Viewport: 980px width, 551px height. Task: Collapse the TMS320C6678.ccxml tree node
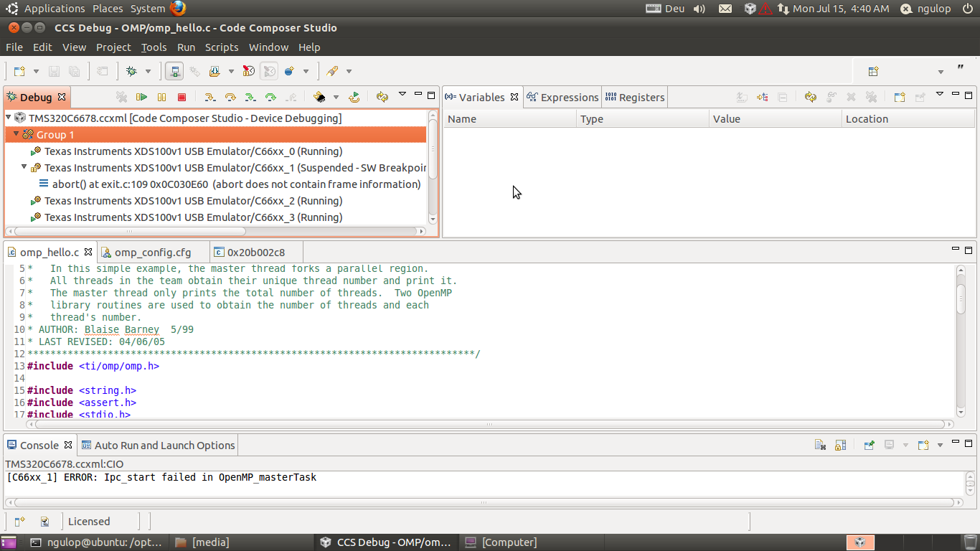(x=9, y=118)
